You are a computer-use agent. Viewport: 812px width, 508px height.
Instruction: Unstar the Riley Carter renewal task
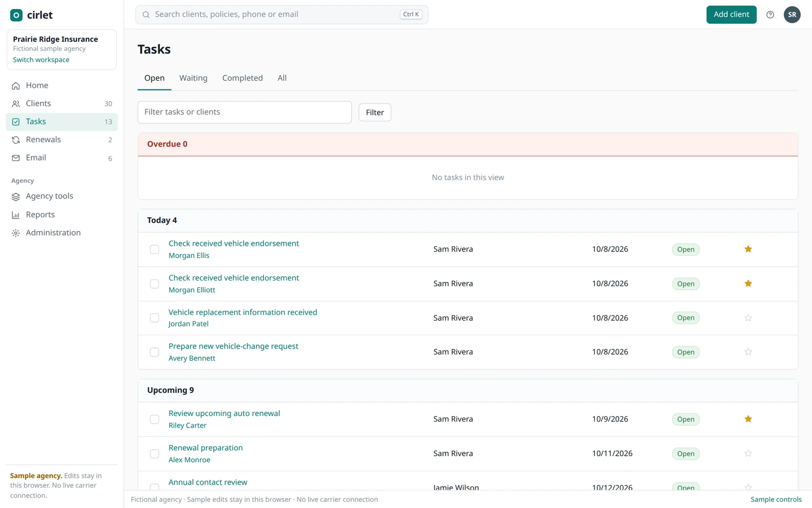pos(748,419)
